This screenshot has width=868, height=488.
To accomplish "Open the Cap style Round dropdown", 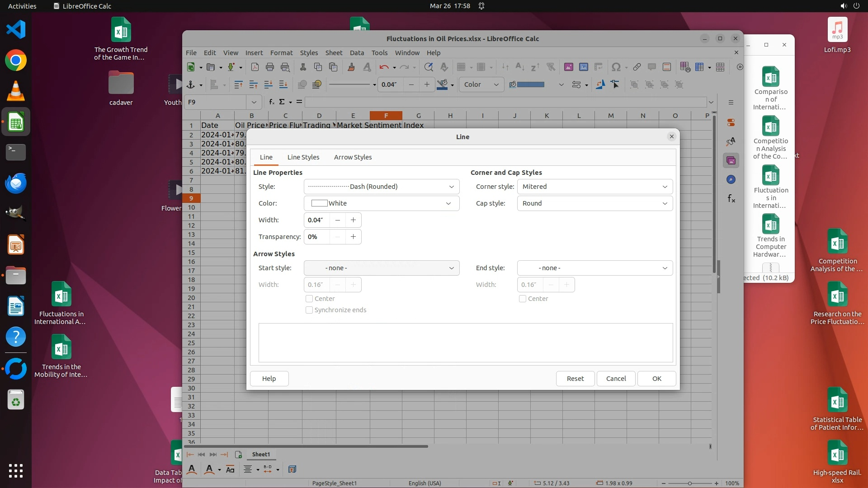I will click(x=594, y=203).
